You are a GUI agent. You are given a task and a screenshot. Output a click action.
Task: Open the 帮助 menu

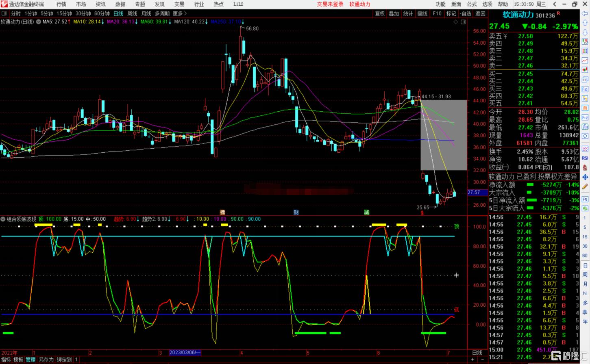503,4
